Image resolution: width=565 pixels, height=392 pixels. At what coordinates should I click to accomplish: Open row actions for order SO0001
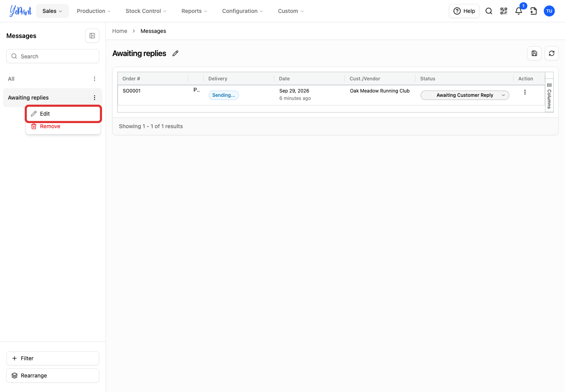point(525,92)
